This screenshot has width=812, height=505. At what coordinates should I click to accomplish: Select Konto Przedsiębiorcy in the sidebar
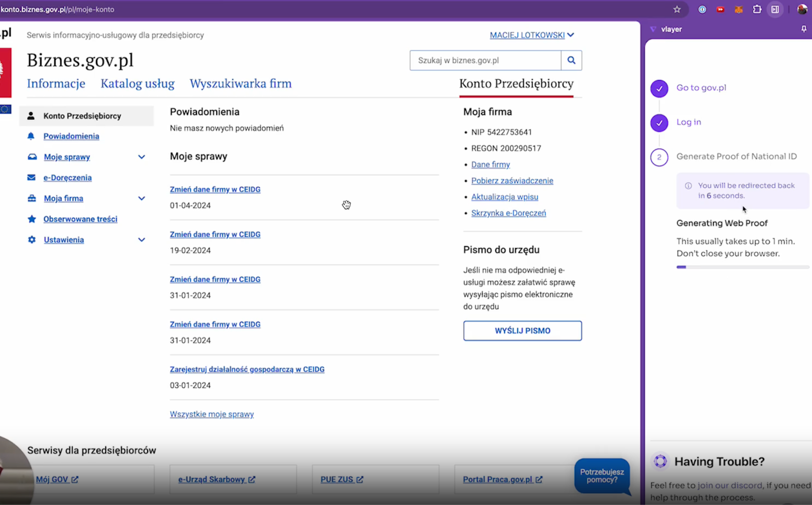point(86,116)
